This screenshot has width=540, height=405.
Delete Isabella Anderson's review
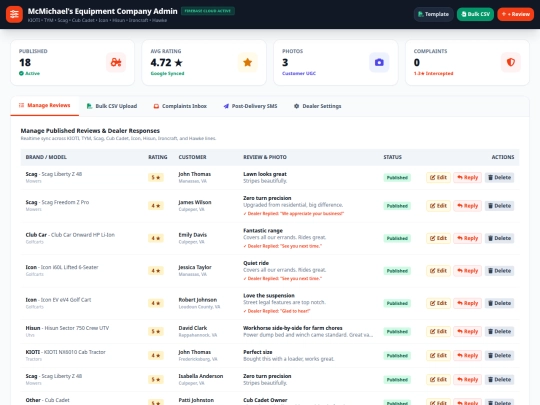[499, 380]
